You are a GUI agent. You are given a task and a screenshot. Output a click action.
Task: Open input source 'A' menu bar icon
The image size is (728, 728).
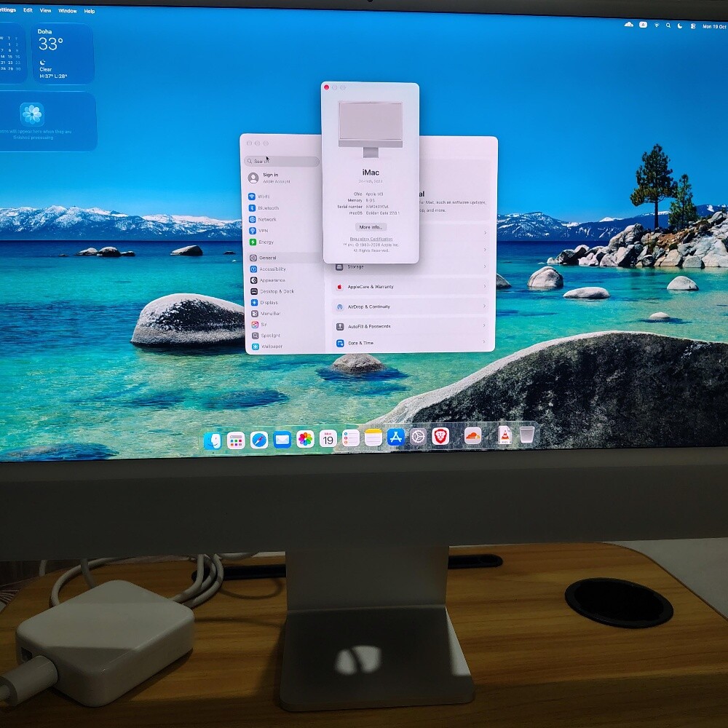point(643,25)
